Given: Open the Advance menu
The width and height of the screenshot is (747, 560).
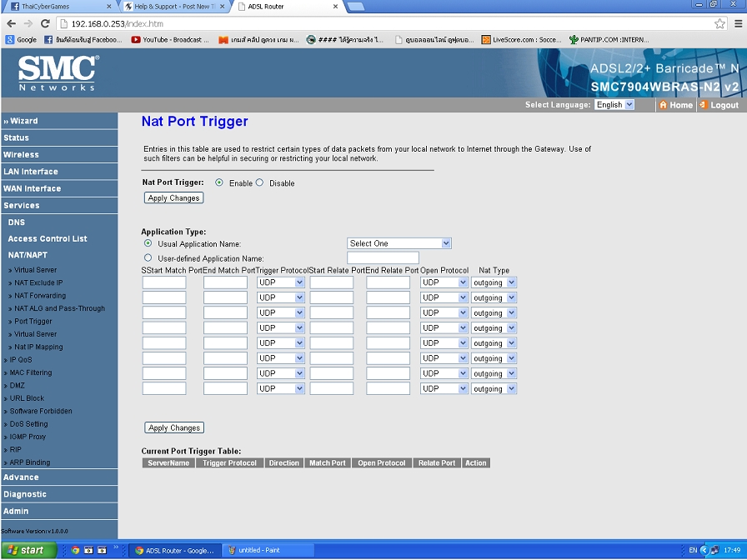Looking at the screenshot, I should (x=59, y=477).
